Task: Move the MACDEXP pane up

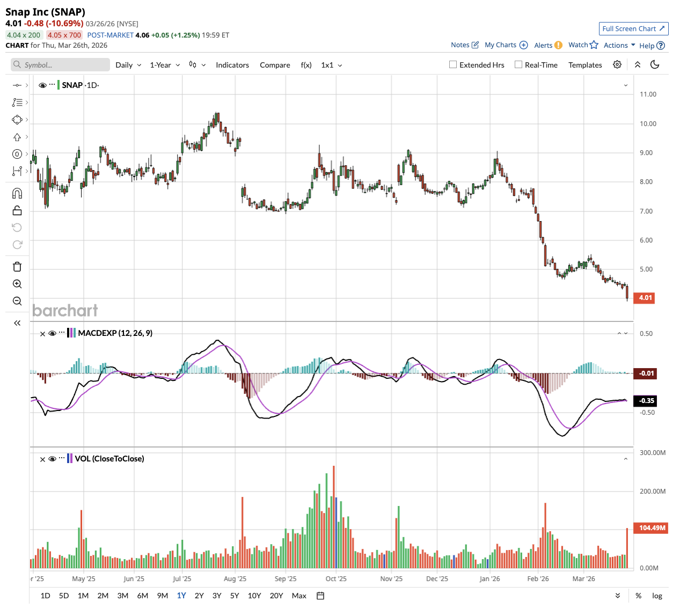Action: point(619,333)
